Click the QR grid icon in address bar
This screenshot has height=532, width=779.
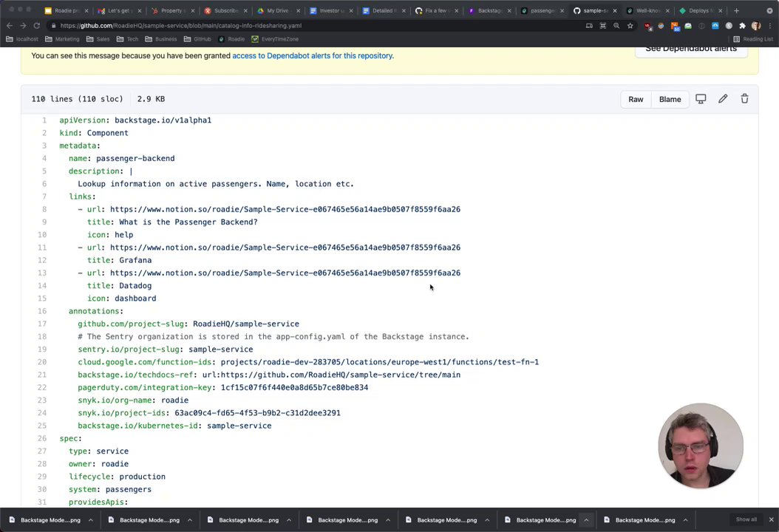click(x=602, y=26)
